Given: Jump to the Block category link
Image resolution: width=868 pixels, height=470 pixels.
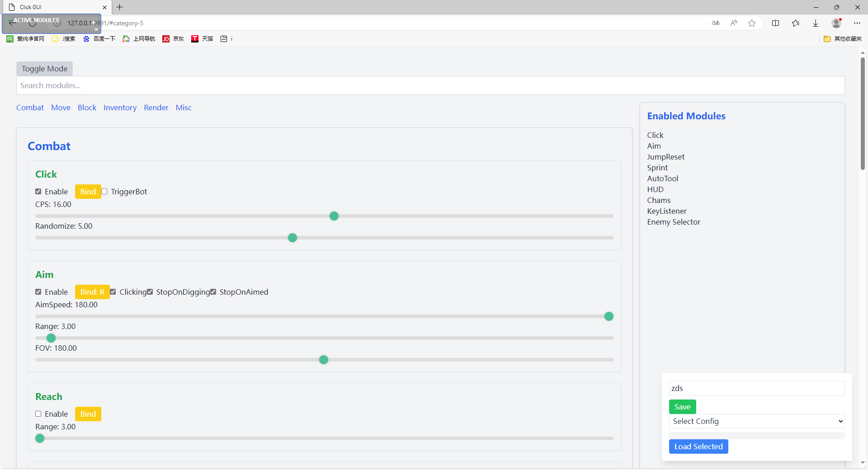Looking at the screenshot, I should 87,108.
